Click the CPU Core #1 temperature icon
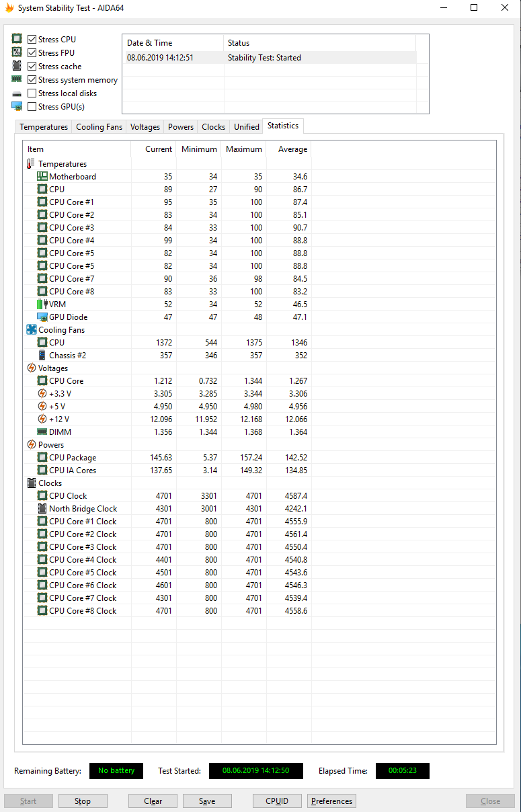The height and width of the screenshot is (812, 521). 42,202
